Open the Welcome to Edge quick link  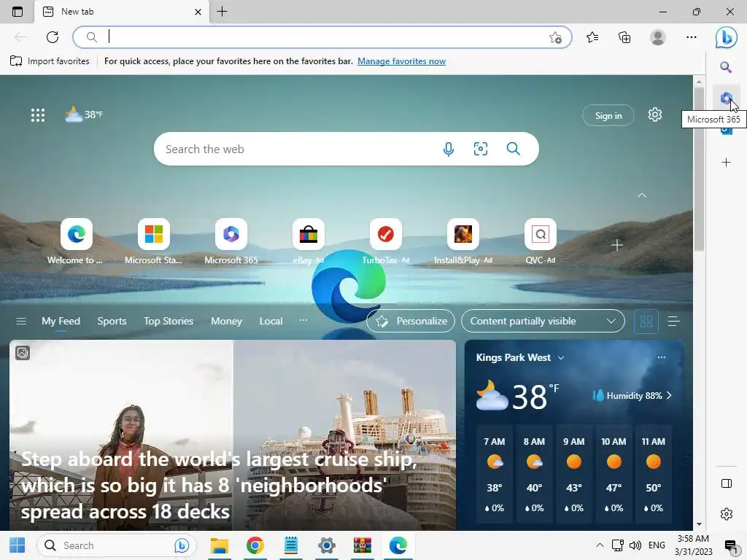pyautogui.click(x=76, y=241)
